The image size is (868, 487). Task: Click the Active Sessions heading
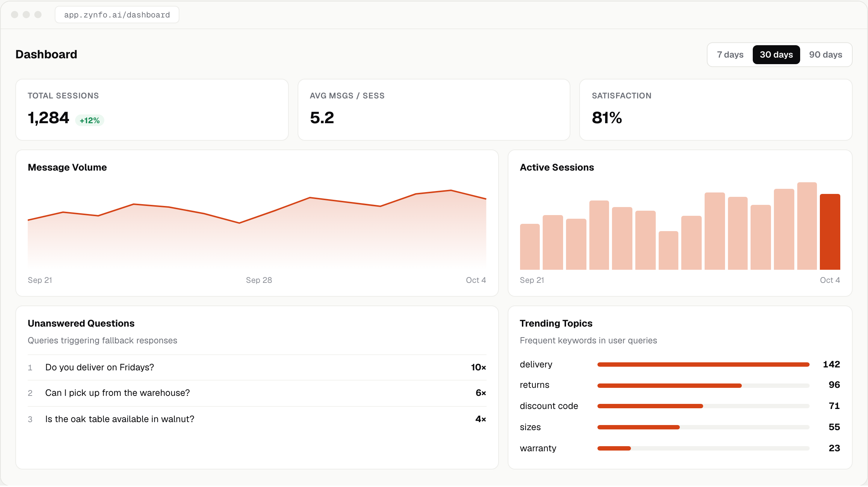tap(557, 168)
